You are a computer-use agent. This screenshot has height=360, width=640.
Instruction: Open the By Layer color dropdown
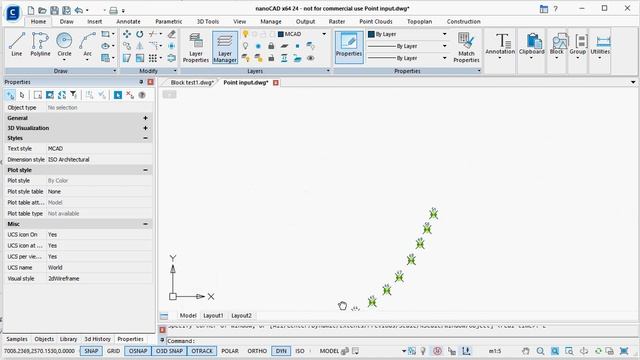pos(444,34)
